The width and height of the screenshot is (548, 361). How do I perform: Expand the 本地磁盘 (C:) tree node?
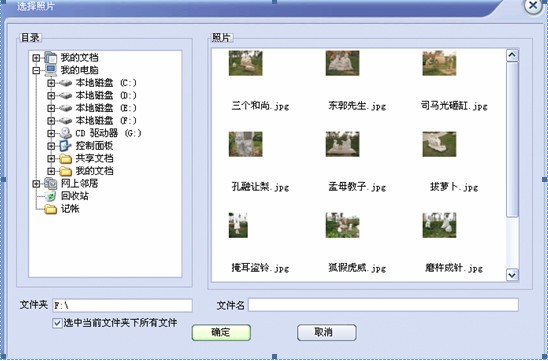click(51, 83)
